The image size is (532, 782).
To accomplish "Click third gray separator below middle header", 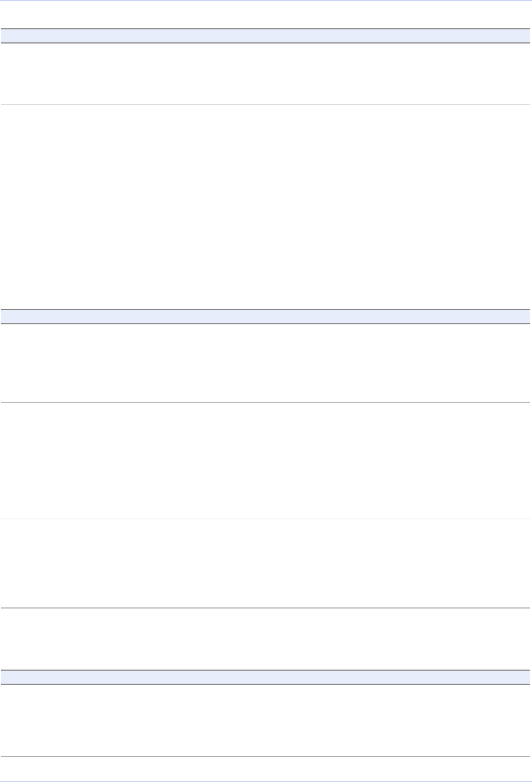I will [x=265, y=608].
